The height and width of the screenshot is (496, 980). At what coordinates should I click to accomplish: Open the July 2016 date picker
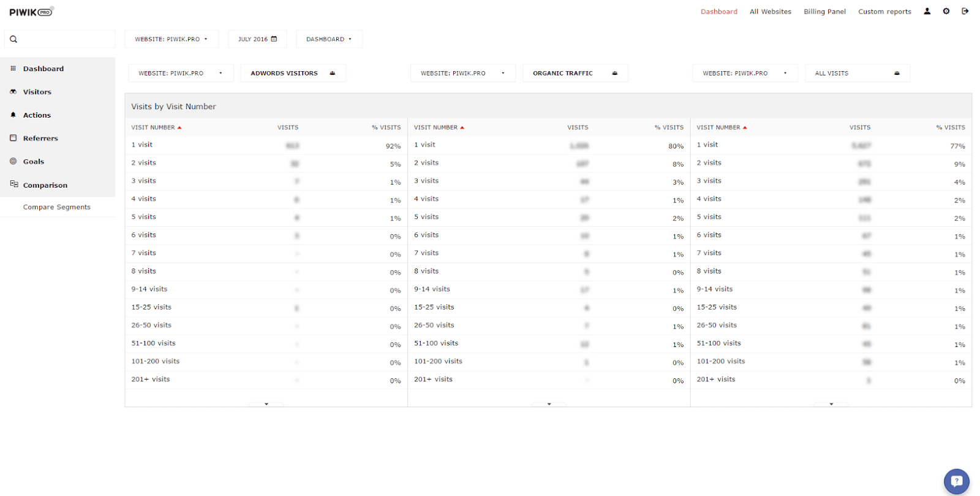coord(257,39)
